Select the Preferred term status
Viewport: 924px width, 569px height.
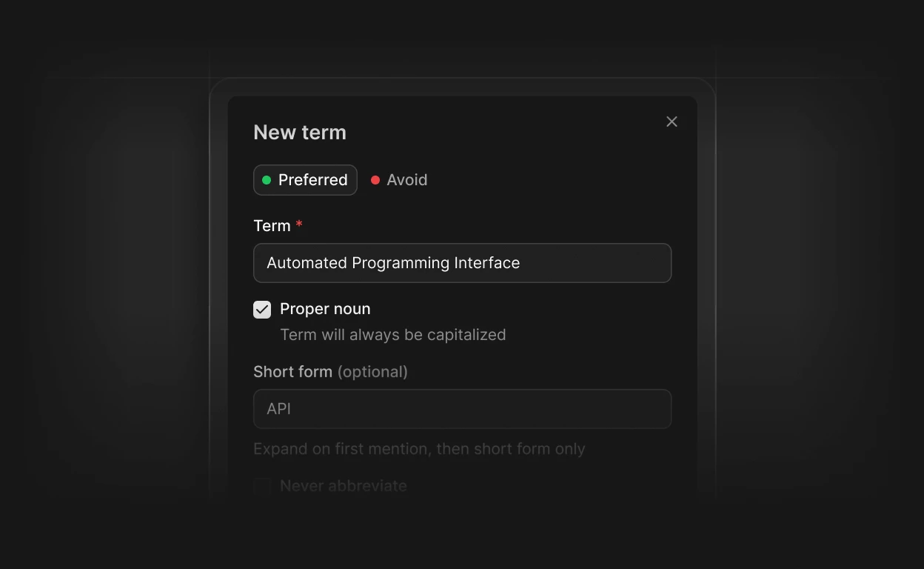tap(305, 180)
